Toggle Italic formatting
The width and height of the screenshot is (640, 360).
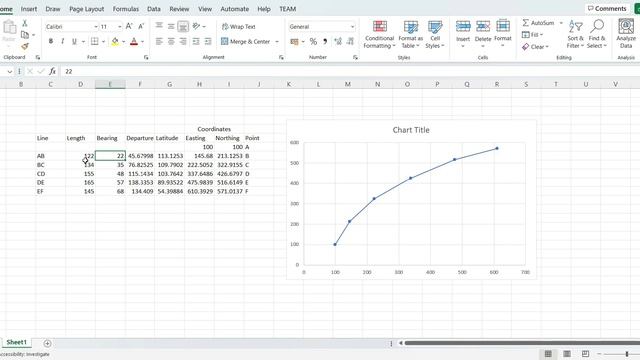(x=62, y=41)
